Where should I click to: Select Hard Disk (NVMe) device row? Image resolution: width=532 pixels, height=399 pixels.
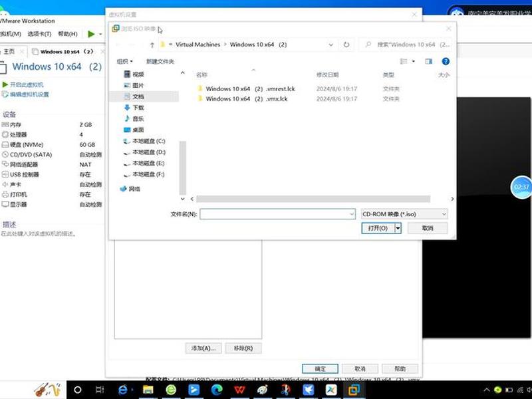(51, 144)
